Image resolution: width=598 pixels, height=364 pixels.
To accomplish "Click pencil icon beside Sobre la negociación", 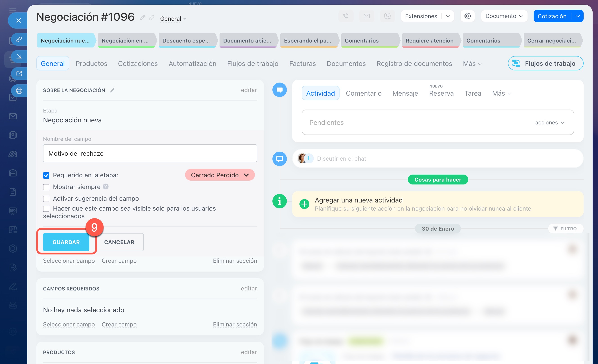I will pyautogui.click(x=112, y=90).
